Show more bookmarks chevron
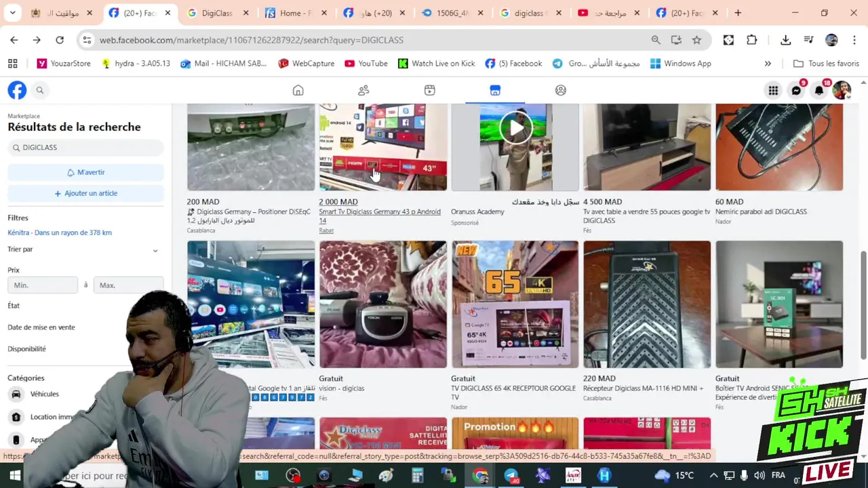Image resolution: width=868 pixels, height=488 pixels. click(x=768, y=64)
